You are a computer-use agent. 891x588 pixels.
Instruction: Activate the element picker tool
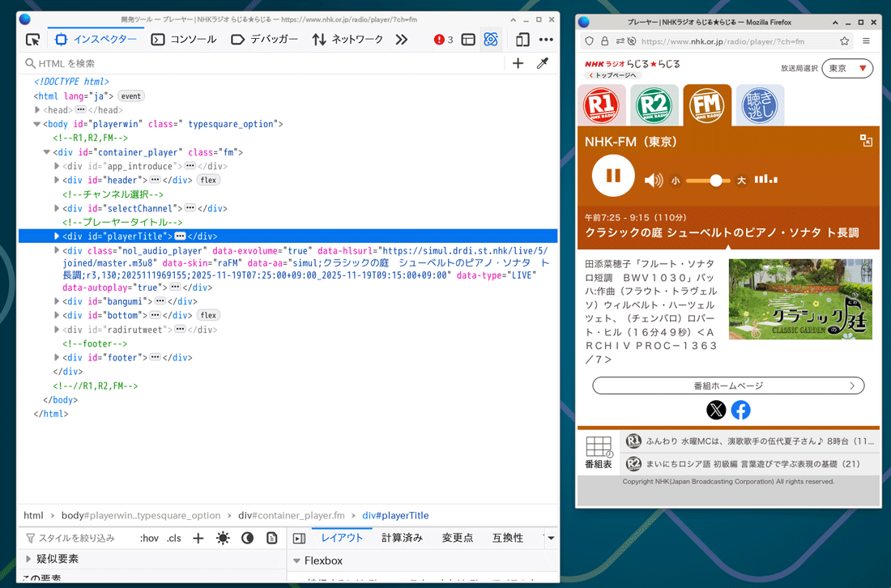32,39
